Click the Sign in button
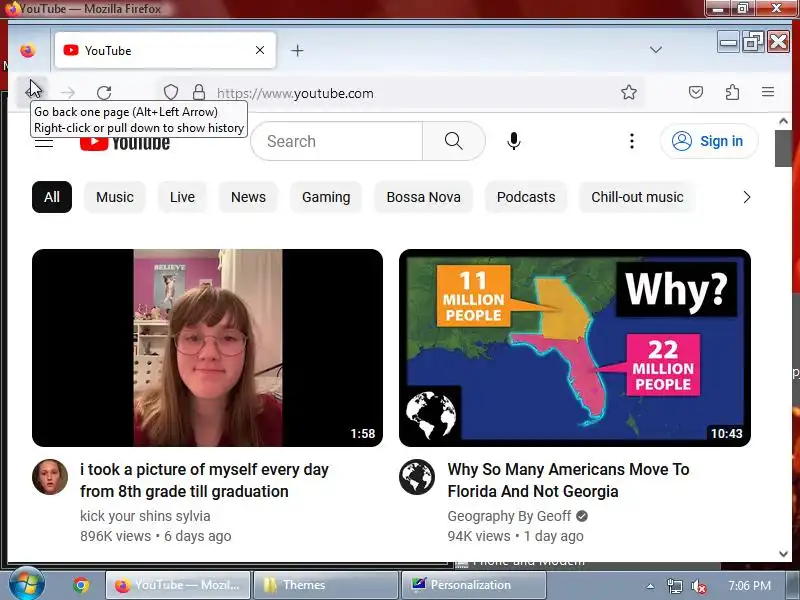 tap(709, 141)
